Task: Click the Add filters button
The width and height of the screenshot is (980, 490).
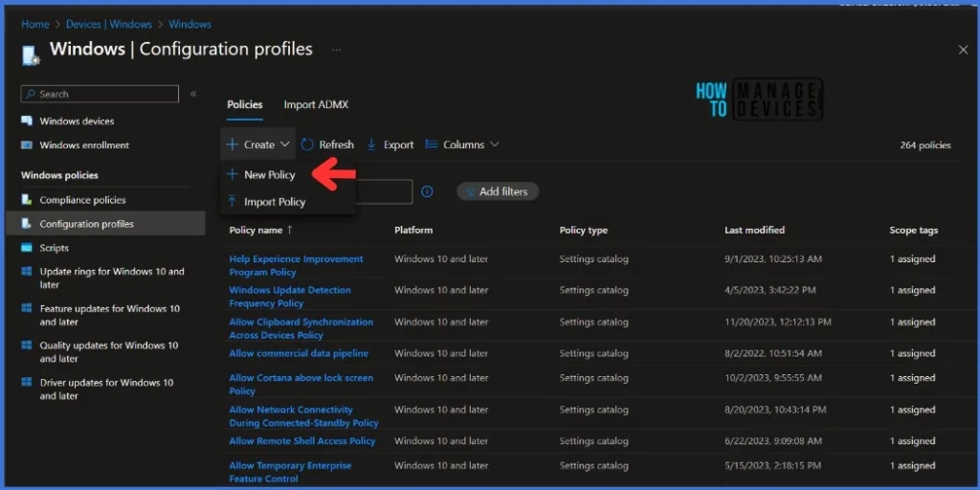Action: tap(498, 191)
